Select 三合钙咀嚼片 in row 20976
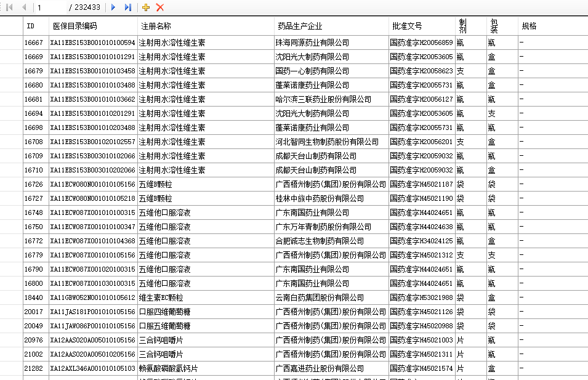The image size is (588, 380). (206, 340)
